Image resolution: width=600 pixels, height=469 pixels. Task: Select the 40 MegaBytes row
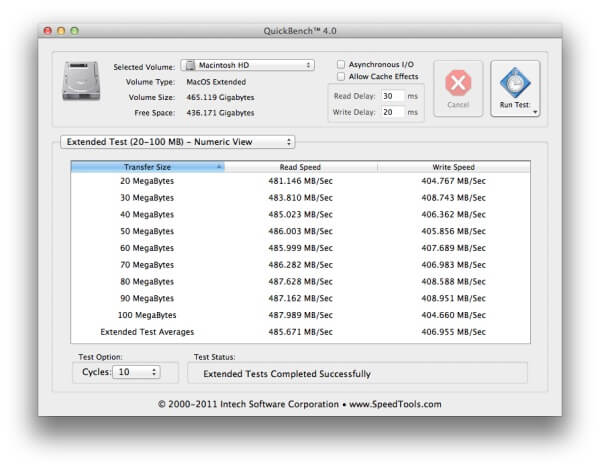300,215
